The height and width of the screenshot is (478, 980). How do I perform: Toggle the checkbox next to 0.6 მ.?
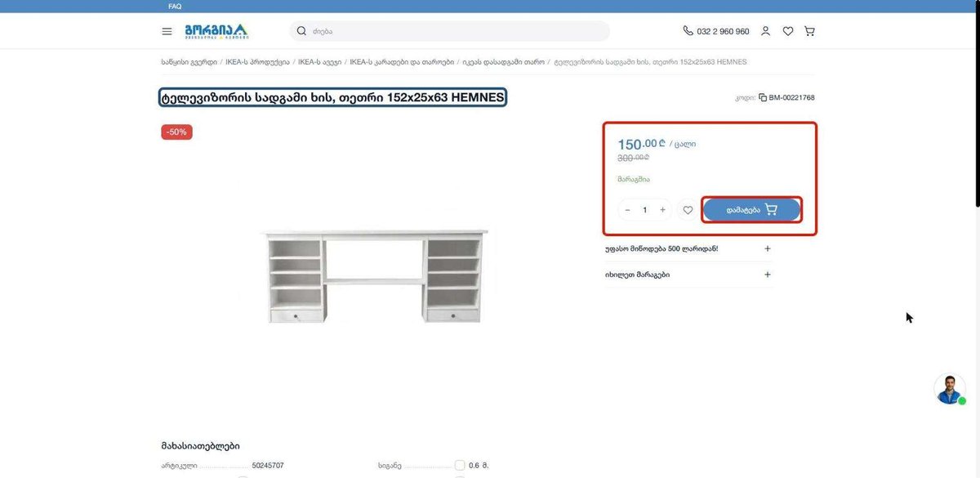tap(460, 466)
